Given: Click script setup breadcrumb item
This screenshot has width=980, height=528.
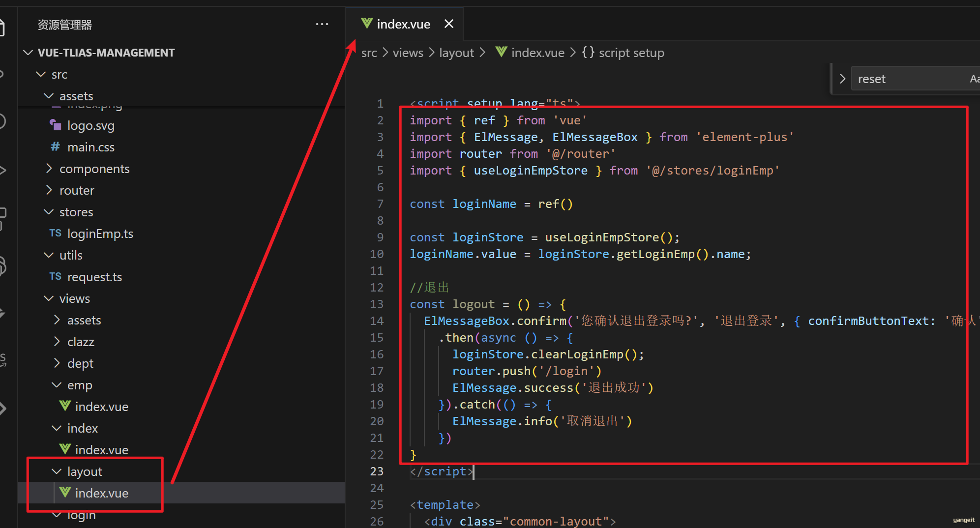Looking at the screenshot, I should coord(631,53).
